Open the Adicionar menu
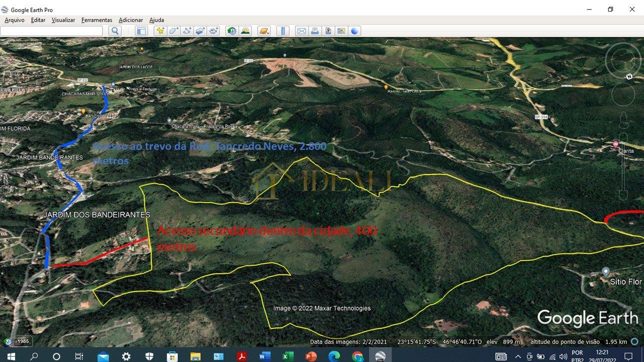 [x=131, y=20]
